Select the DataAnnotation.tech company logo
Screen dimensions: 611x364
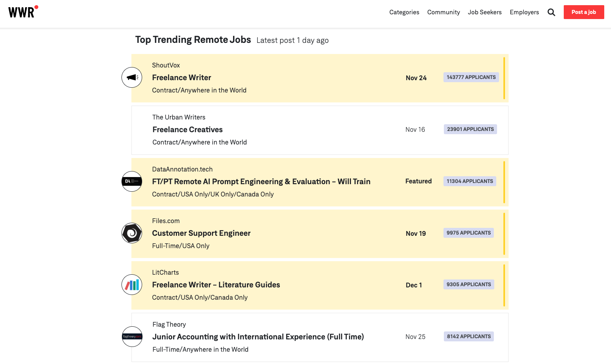(x=131, y=181)
